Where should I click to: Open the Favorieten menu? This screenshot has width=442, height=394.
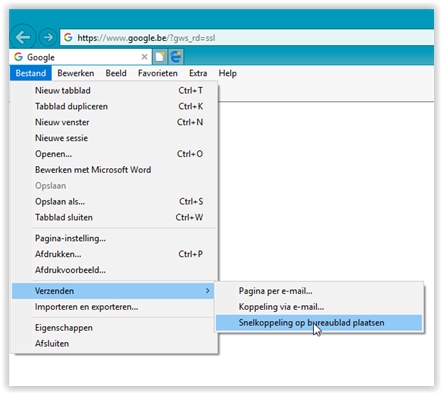click(158, 73)
